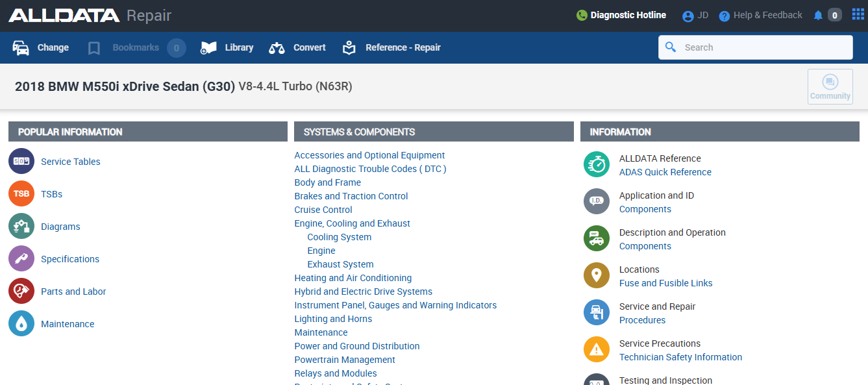
Task: Click the Parts and Labor icon
Action: coord(21,291)
